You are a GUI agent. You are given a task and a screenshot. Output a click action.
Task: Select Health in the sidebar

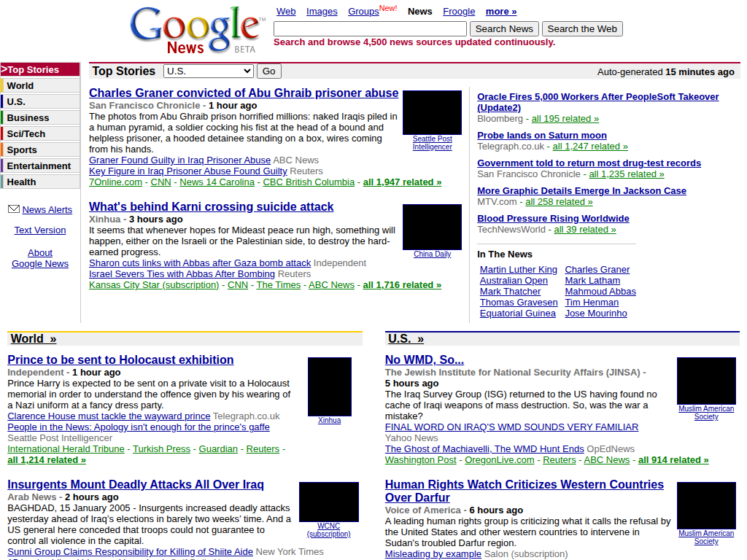[40, 182]
